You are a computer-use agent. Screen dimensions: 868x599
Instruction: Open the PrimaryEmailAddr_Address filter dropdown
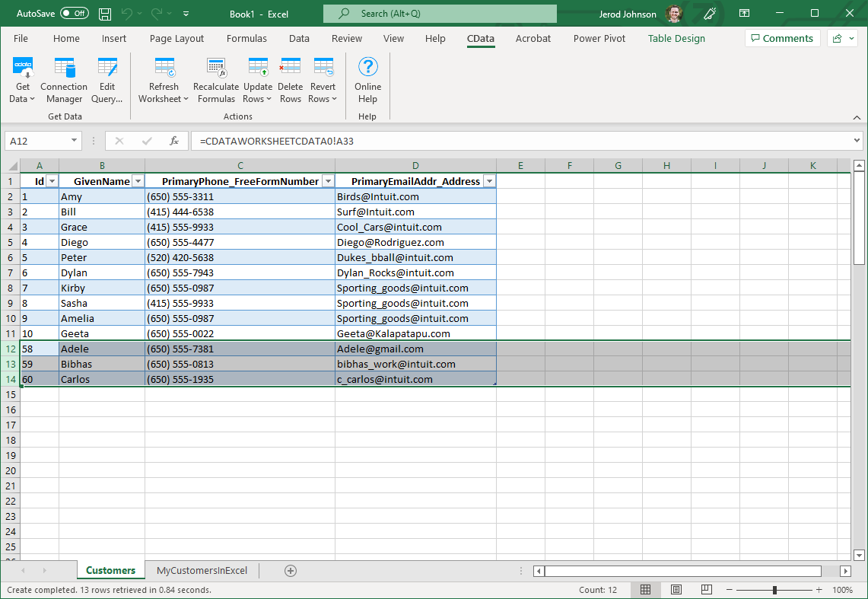(489, 181)
